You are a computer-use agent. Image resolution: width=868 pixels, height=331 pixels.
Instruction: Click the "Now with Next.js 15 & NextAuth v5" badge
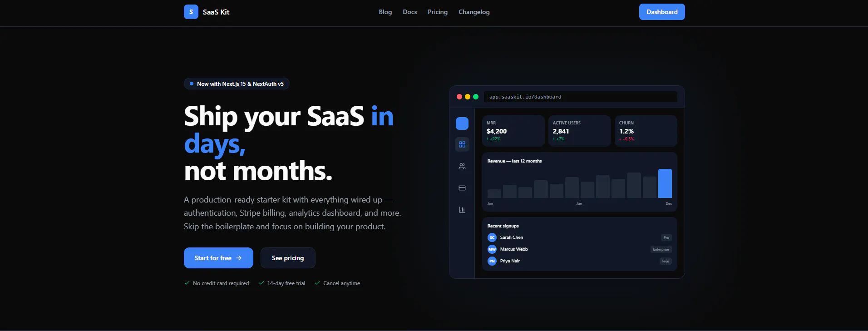tap(237, 84)
